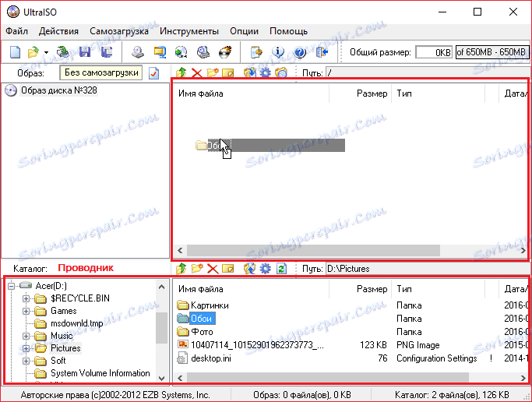This screenshot has width=532, height=402.
Task: Click the Без самозагрузки boot type button
Action: click(x=101, y=72)
